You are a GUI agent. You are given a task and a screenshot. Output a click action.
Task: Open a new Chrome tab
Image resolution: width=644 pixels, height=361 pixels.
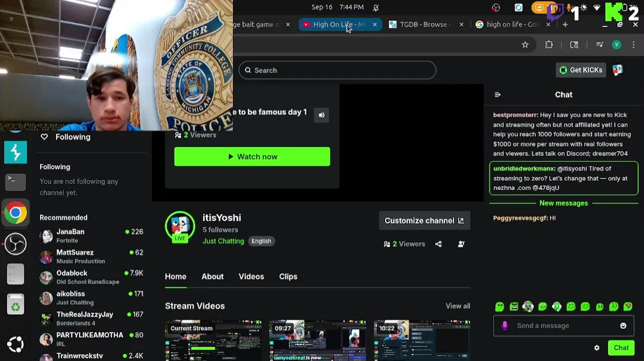pos(565,25)
